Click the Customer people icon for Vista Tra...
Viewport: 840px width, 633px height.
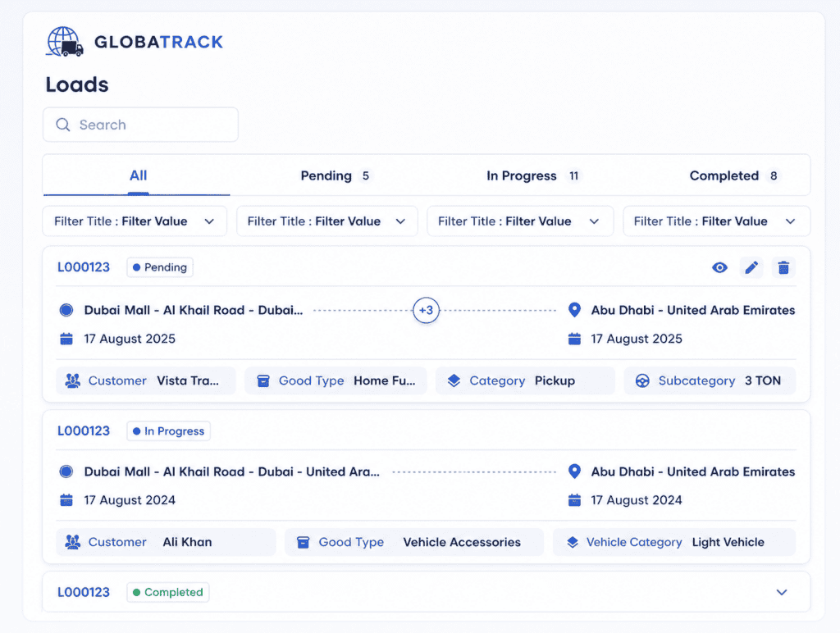coord(73,380)
